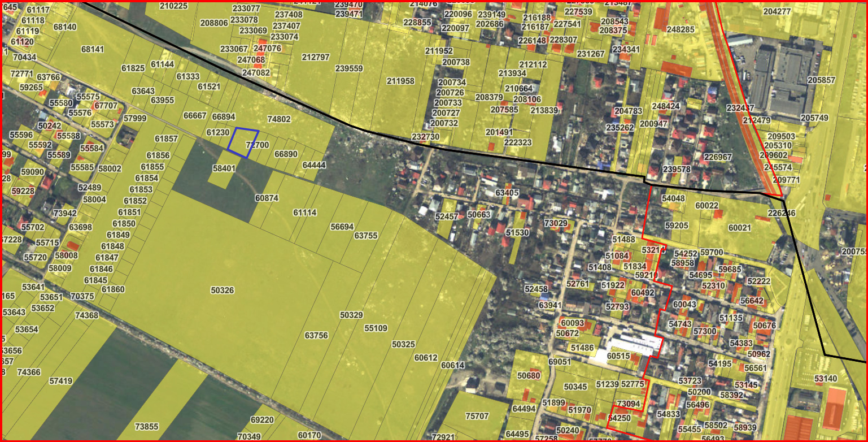Pick parcel 211958
868x442 pixels.
(x=400, y=81)
